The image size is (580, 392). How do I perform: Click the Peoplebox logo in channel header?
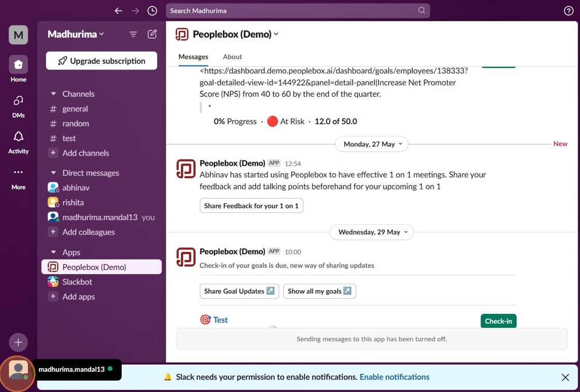pyautogui.click(x=182, y=34)
